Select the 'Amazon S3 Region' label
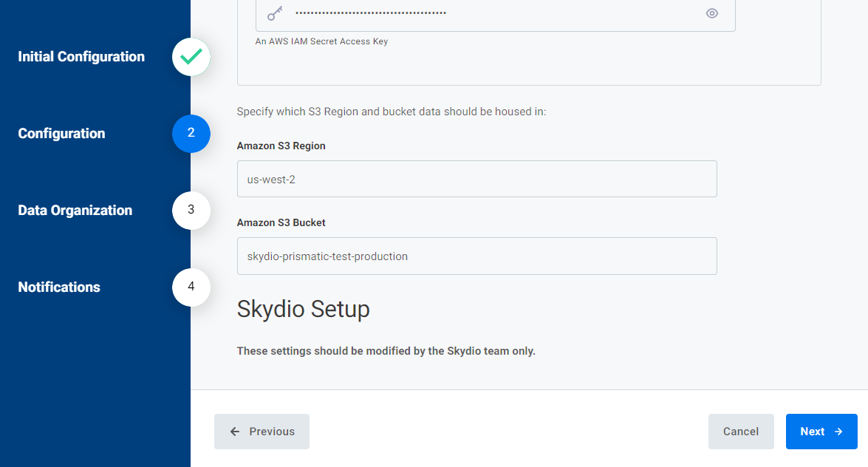868x467 pixels. point(281,146)
